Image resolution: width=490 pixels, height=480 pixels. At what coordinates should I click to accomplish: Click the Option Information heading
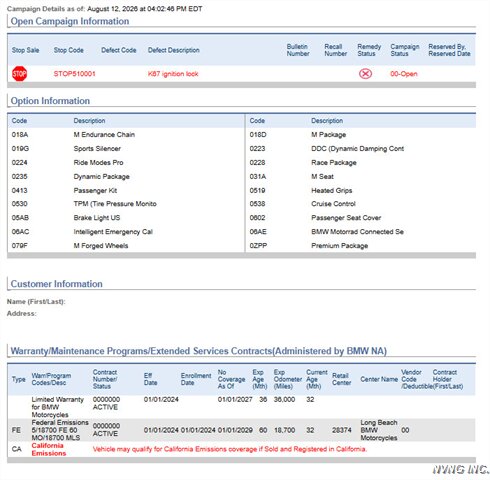(x=50, y=101)
